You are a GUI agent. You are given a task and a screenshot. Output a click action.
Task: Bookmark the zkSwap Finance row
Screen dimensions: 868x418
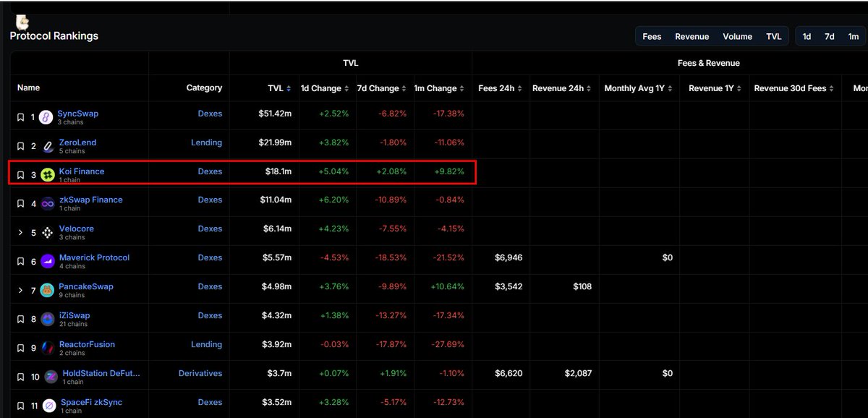[20, 204]
